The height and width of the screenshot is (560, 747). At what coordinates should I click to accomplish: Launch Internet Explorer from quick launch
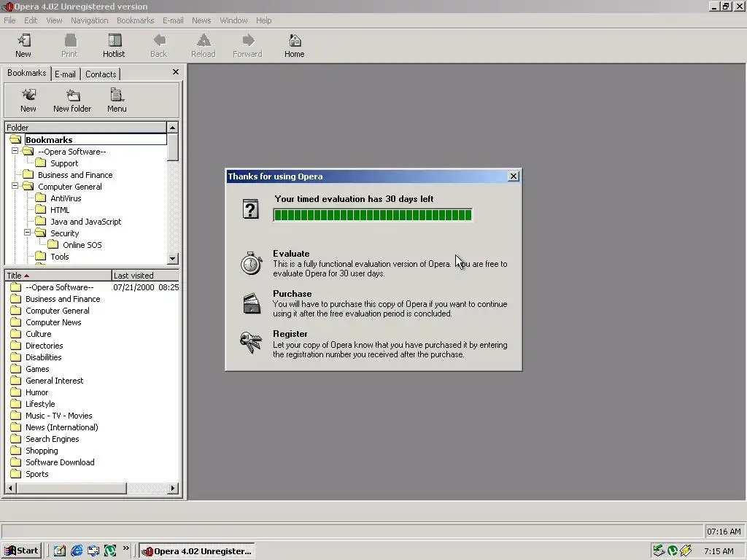77,551
